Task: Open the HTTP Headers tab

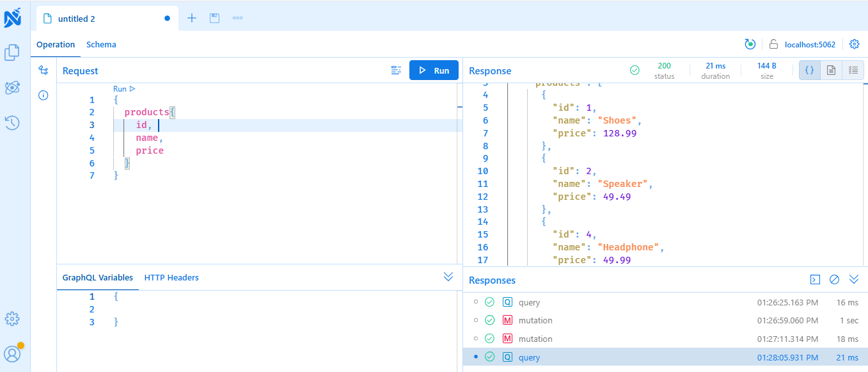Action: click(x=171, y=277)
